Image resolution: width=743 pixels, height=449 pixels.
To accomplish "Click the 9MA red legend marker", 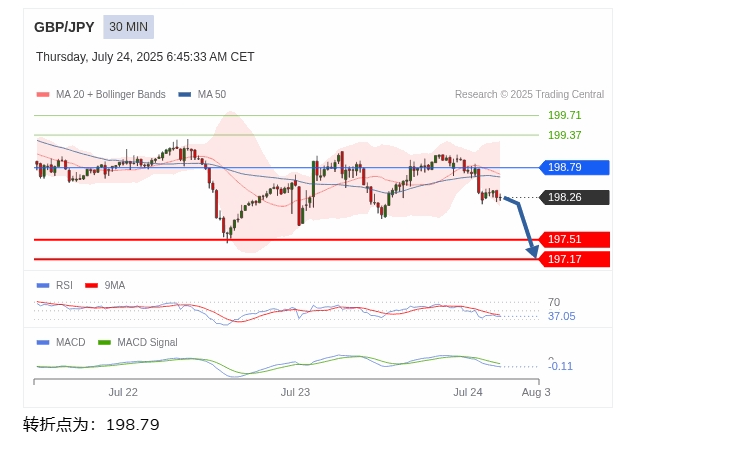I will tap(92, 285).
